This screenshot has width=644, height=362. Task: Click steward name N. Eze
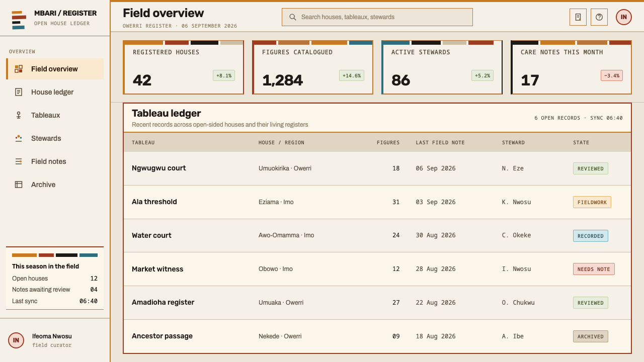(x=513, y=168)
